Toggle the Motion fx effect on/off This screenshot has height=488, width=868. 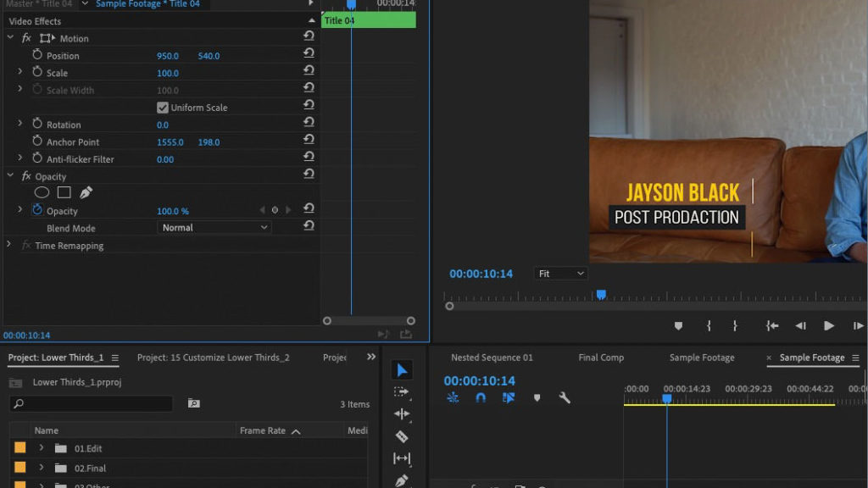click(x=26, y=38)
